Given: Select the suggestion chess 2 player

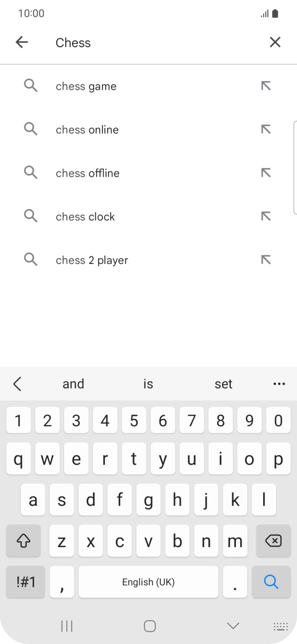Looking at the screenshot, I should click(92, 260).
